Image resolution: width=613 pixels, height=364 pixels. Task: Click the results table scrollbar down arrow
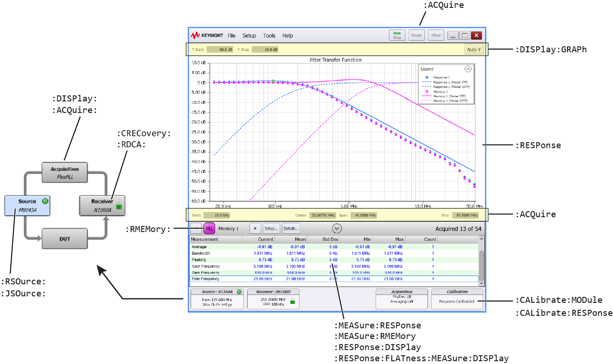click(x=481, y=283)
